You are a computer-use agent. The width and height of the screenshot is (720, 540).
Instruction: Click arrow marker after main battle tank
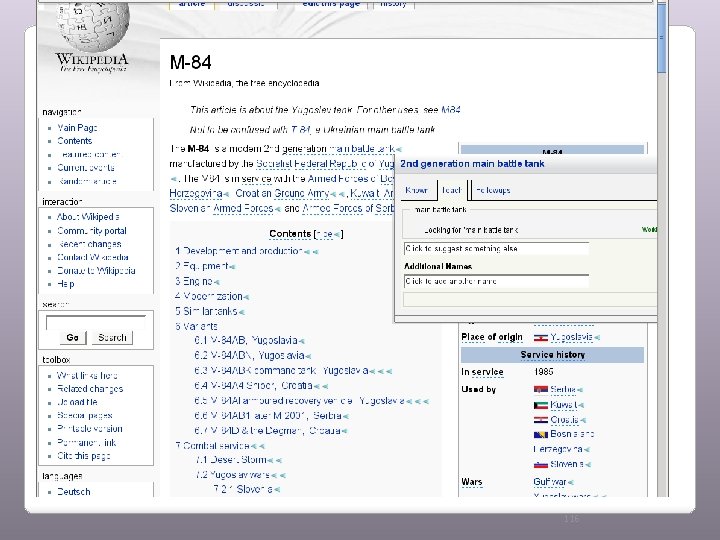click(x=399, y=149)
